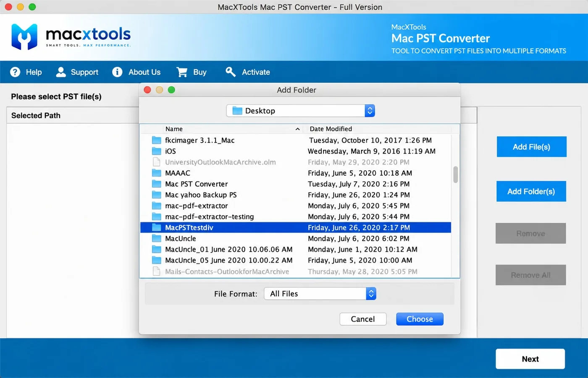Click date Tuesday, October 10, 2017 1:26 PM
The image size is (588, 378).
coord(370,140)
